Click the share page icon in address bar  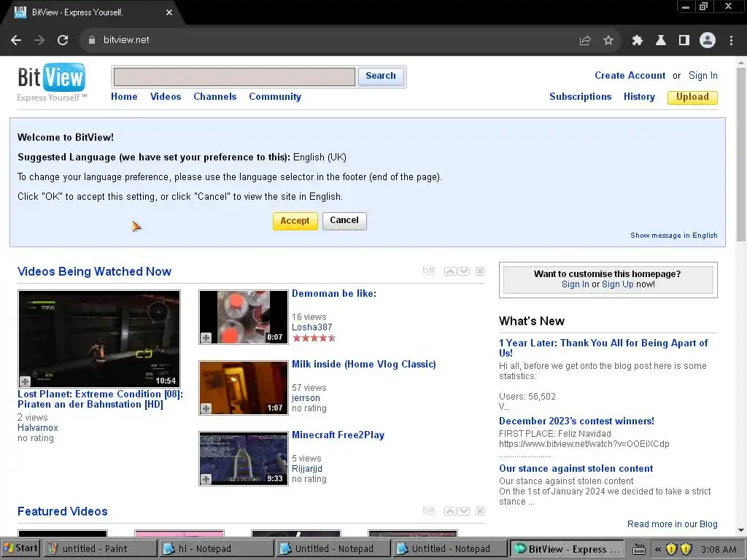[x=584, y=41]
